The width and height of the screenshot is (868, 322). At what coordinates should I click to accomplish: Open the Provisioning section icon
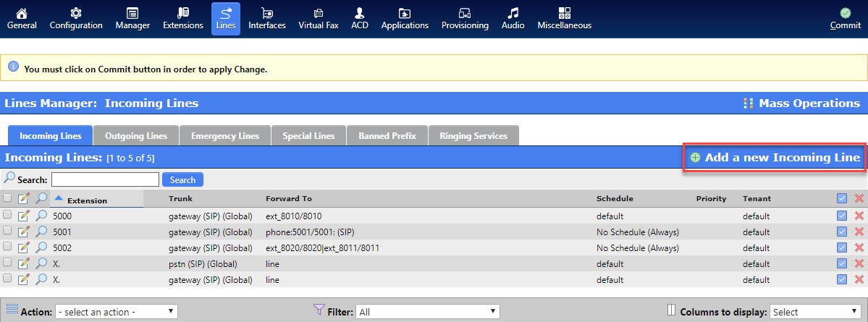[465, 13]
